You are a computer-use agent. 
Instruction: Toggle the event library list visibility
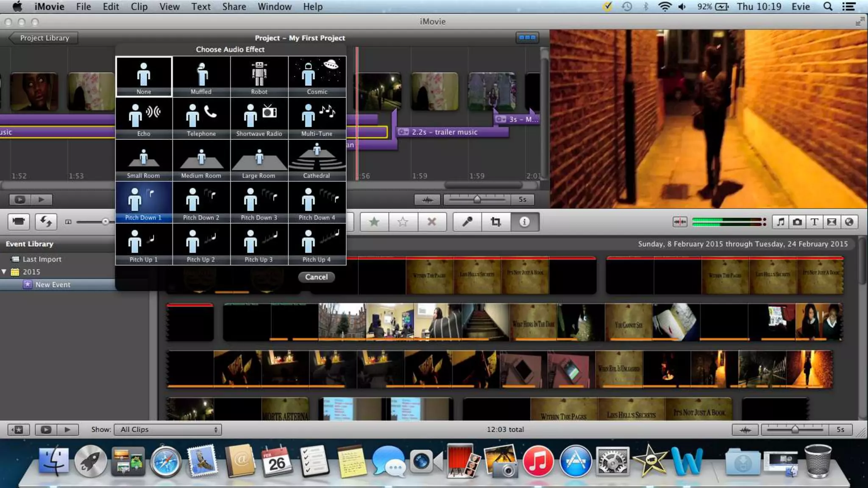click(x=19, y=430)
